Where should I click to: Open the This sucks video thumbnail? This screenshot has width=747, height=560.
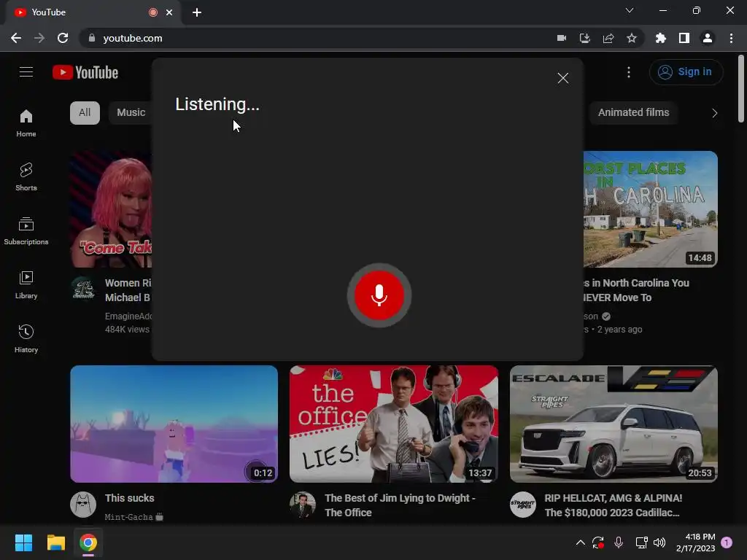174,424
